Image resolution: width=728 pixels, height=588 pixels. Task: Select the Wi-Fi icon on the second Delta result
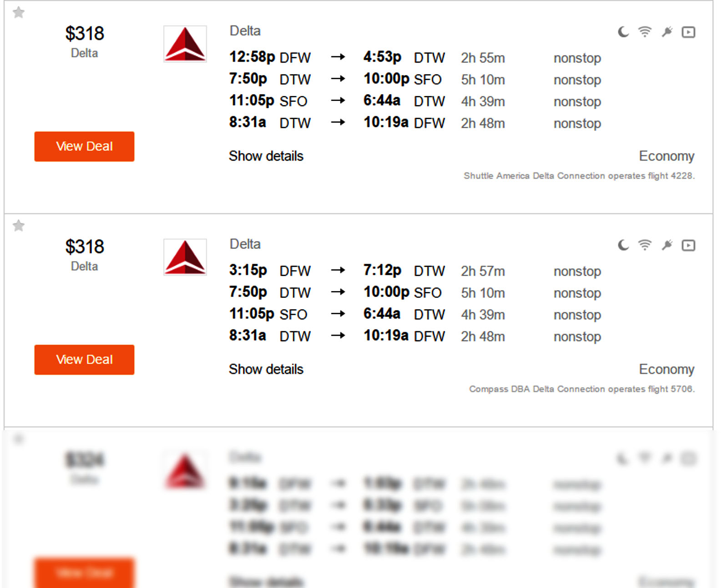(x=644, y=245)
